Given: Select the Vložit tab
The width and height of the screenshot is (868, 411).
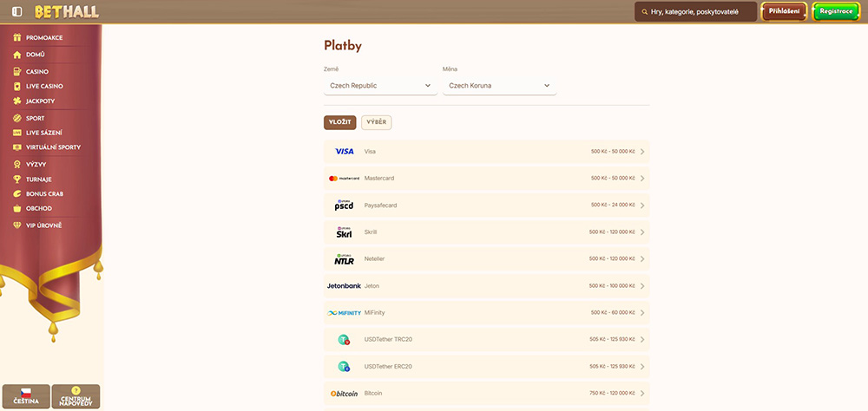Looking at the screenshot, I should click(x=339, y=122).
